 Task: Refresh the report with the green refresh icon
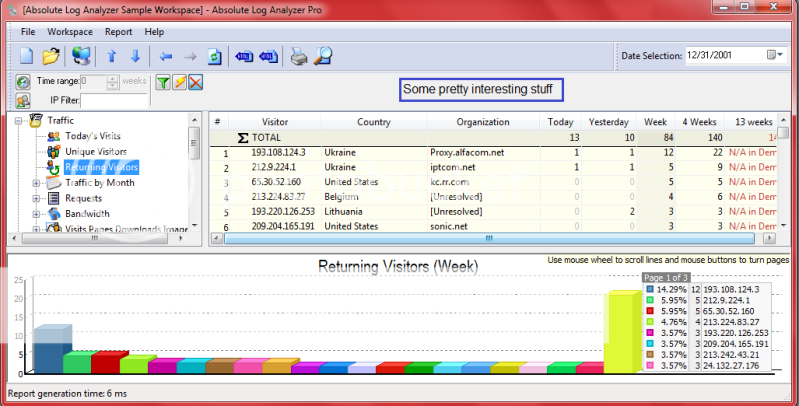click(213, 57)
